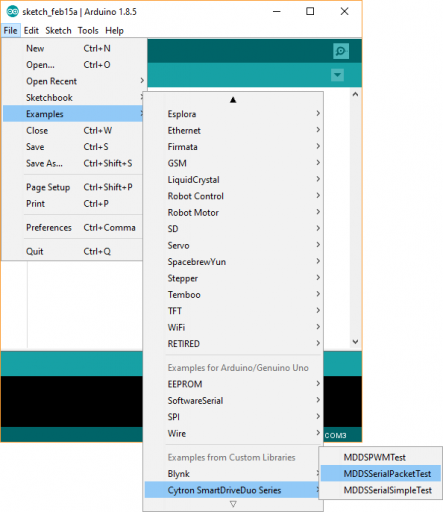This screenshot has width=443, height=512.
Task: Click the editor scrollbar up arrow
Action: [x=355, y=94]
